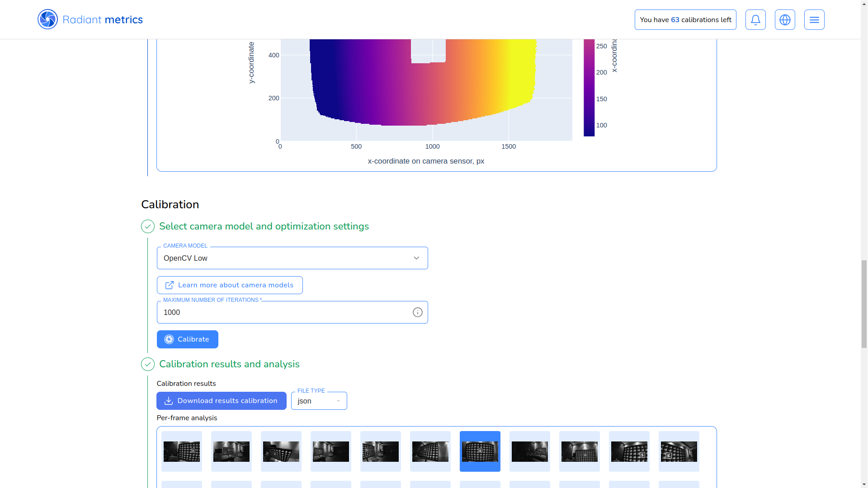
Task: Select the last frame thumbnail in row
Action: pos(679,451)
